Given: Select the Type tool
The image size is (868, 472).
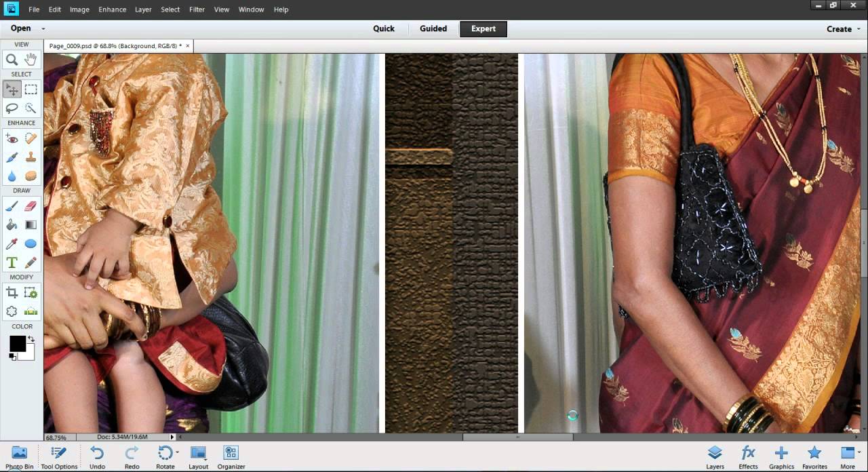Looking at the screenshot, I should click(x=12, y=262).
